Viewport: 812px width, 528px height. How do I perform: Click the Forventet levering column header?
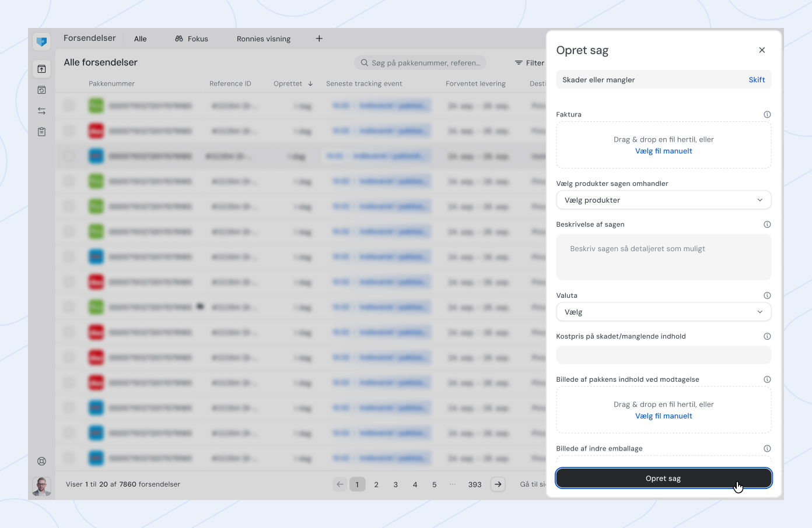pyautogui.click(x=475, y=84)
